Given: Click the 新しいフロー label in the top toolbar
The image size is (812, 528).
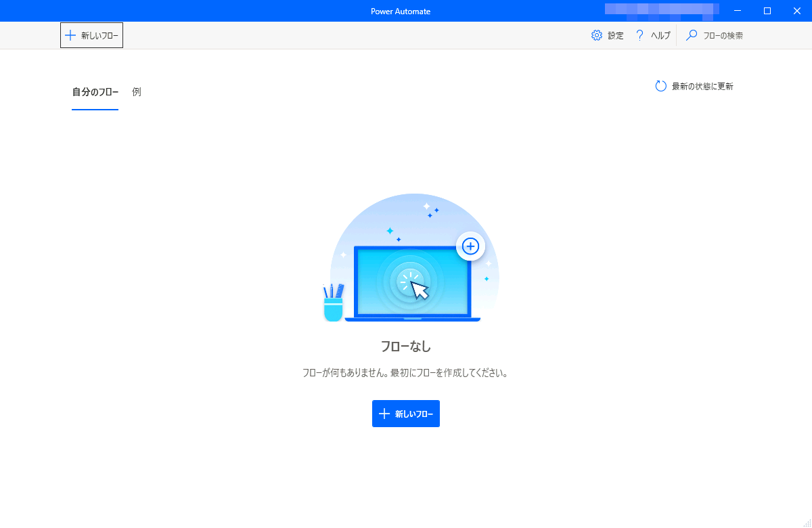Looking at the screenshot, I should [x=100, y=36].
